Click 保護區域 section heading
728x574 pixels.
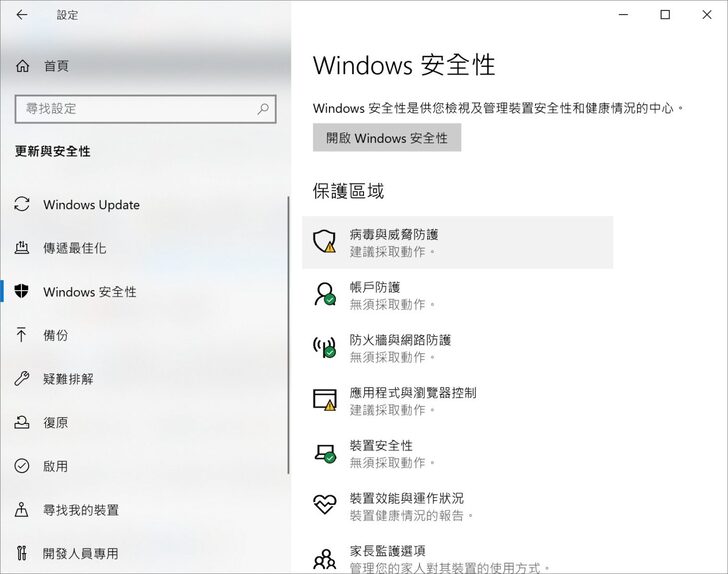click(x=348, y=191)
